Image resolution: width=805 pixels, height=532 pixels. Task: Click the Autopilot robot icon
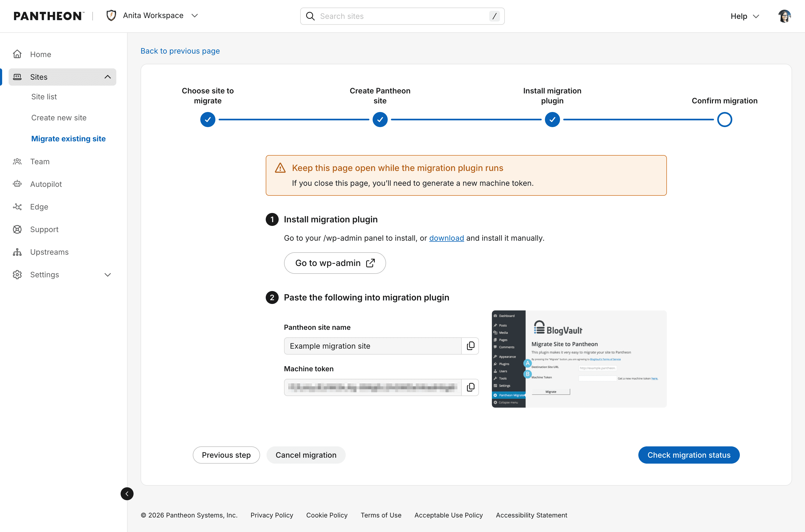tap(17, 184)
